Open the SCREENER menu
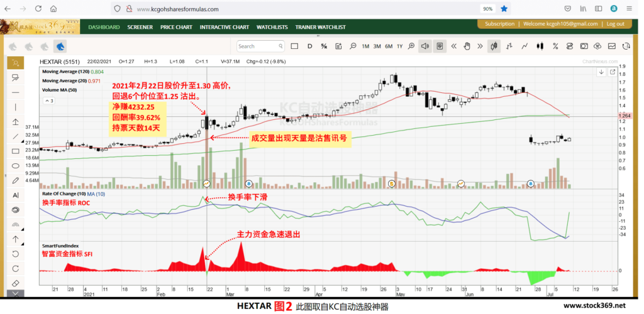Screen dimensions: 644x314 click(140, 27)
